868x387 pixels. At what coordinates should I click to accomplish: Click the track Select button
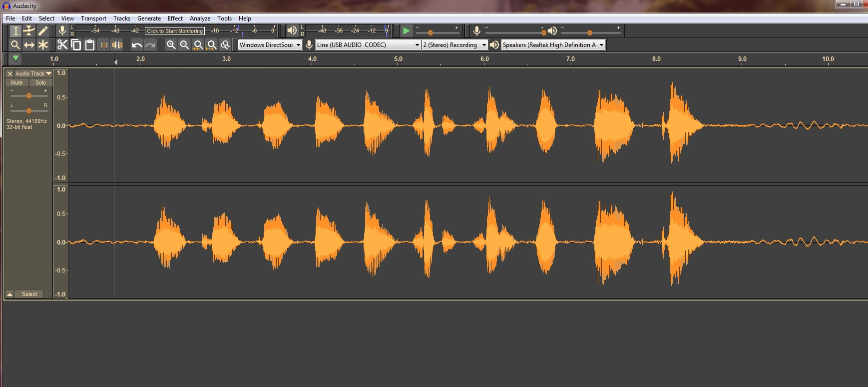(x=29, y=294)
